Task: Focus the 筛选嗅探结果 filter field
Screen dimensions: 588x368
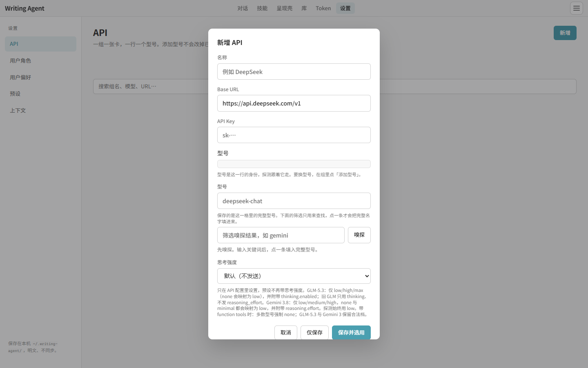Action: point(281,235)
